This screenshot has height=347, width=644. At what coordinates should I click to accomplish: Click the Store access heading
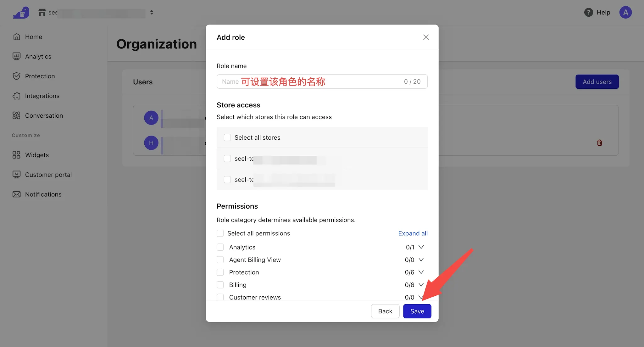[238, 105]
